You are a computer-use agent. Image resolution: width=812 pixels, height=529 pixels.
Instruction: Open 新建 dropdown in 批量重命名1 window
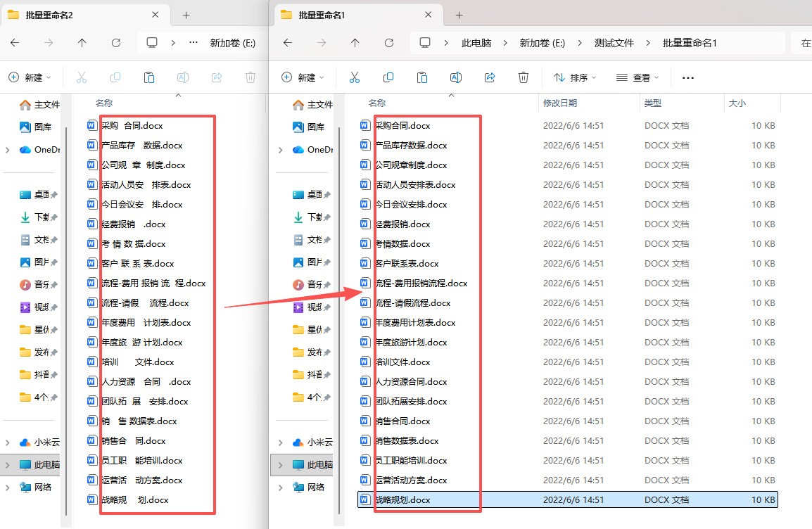303,77
